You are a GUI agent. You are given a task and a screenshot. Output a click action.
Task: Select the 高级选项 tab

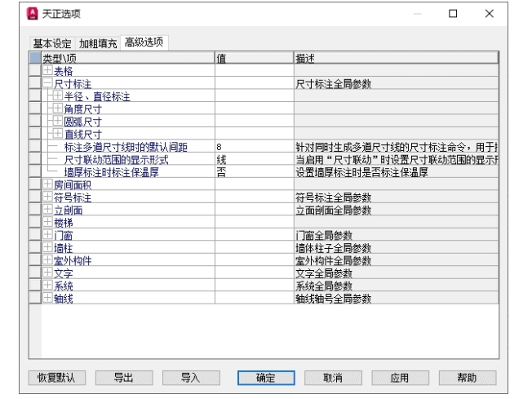(144, 42)
